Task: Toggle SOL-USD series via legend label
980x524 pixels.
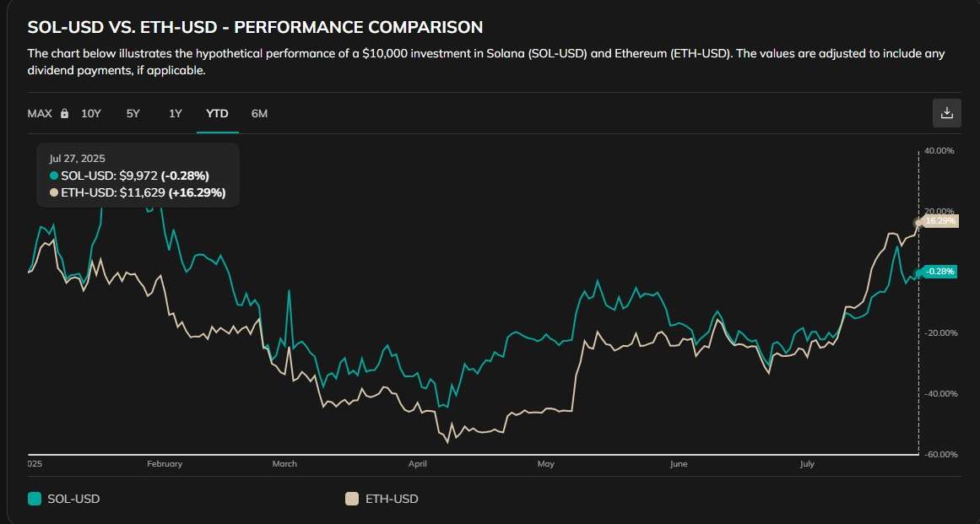Action: coord(73,499)
